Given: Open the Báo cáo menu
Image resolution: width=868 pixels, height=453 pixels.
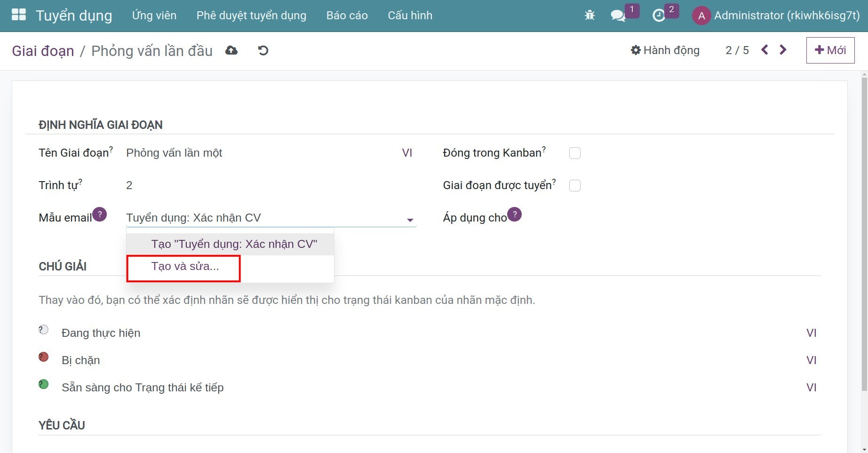Looking at the screenshot, I should pos(347,16).
